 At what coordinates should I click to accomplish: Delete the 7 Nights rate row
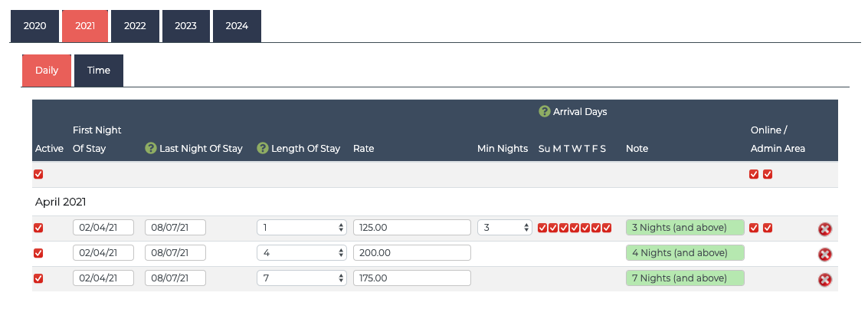tap(825, 280)
